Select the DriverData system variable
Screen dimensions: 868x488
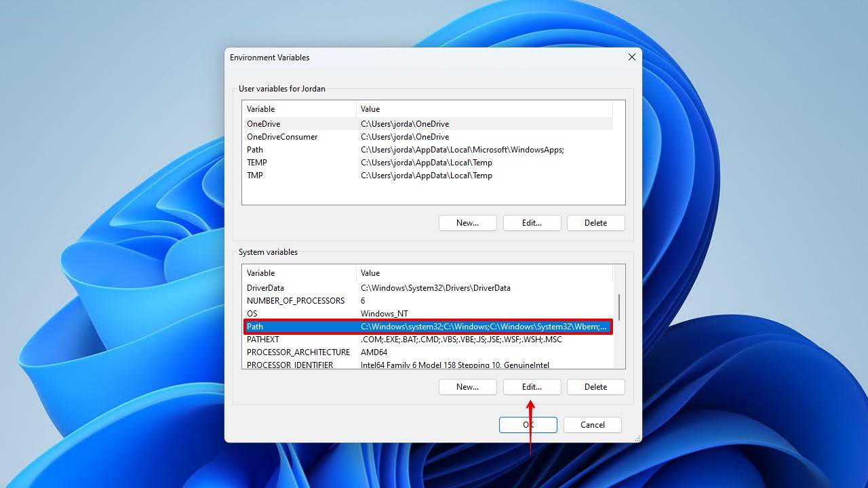[x=427, y=288]
